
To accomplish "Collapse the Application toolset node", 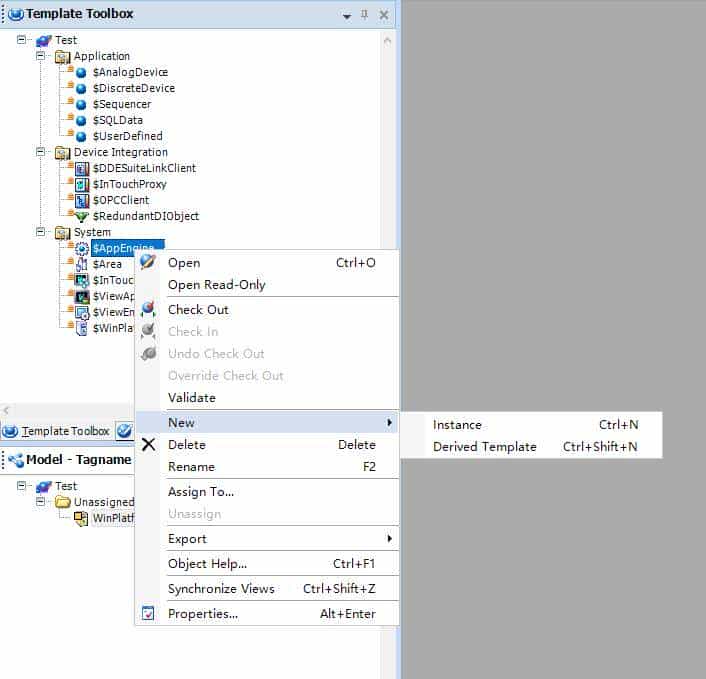I will tap(41, 56).
